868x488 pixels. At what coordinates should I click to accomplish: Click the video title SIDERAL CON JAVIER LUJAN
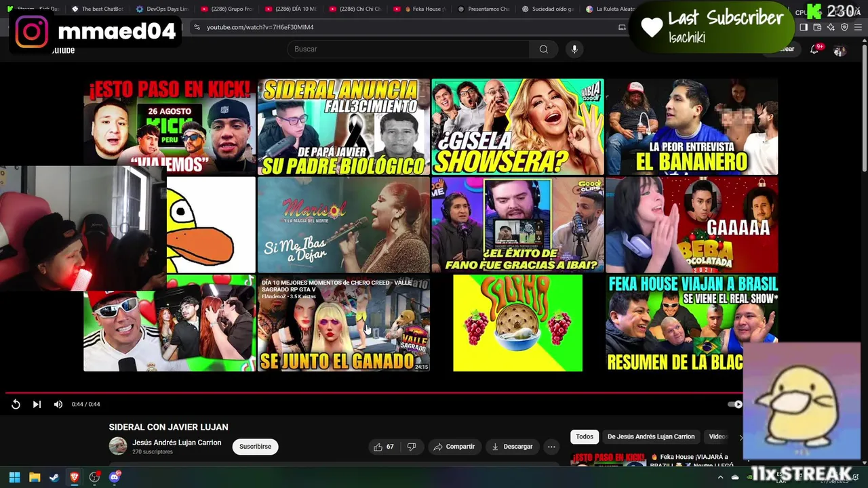(168, 427)
